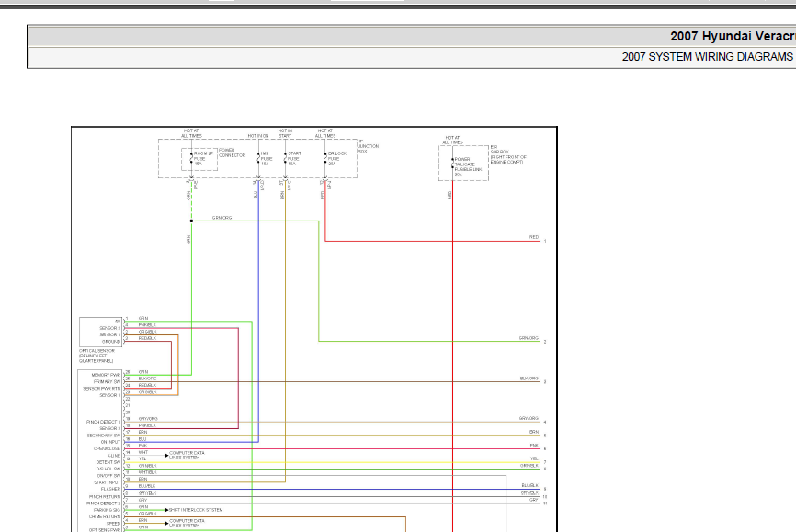Click the SPEED pin label
The image size is (796, 532).
click(x=114, y=524)
